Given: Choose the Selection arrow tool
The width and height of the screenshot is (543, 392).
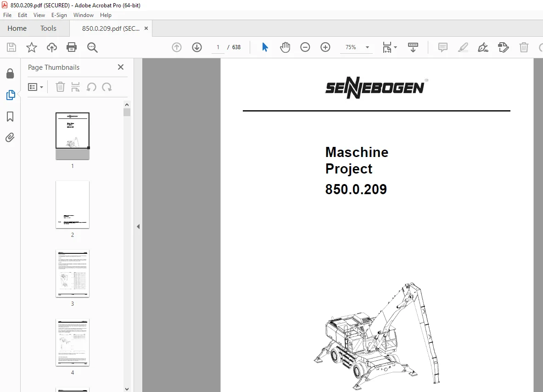Looking at the screenshot, I should point(265,47).
